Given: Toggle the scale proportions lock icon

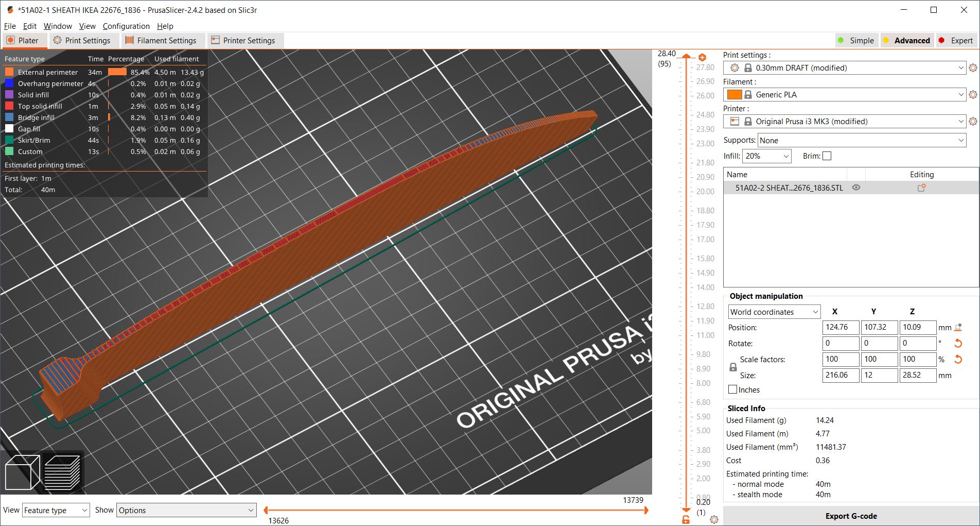Looking at the screenshot, I should tap(733, 367).
